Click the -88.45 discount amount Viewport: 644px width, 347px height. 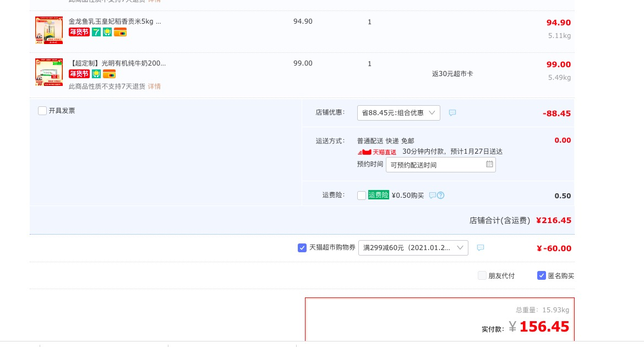[x=556, y=113]
